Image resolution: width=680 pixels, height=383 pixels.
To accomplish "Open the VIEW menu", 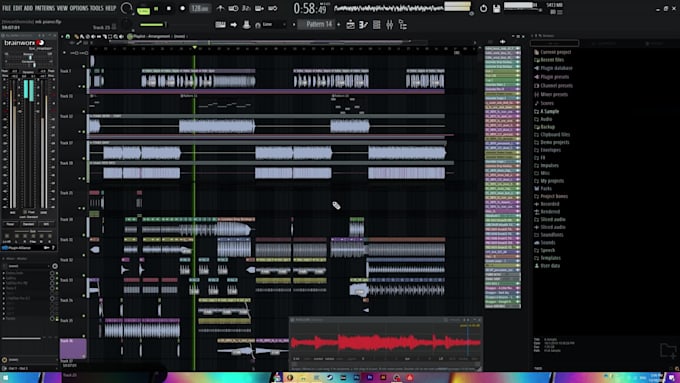I will (x=62, y=8).
